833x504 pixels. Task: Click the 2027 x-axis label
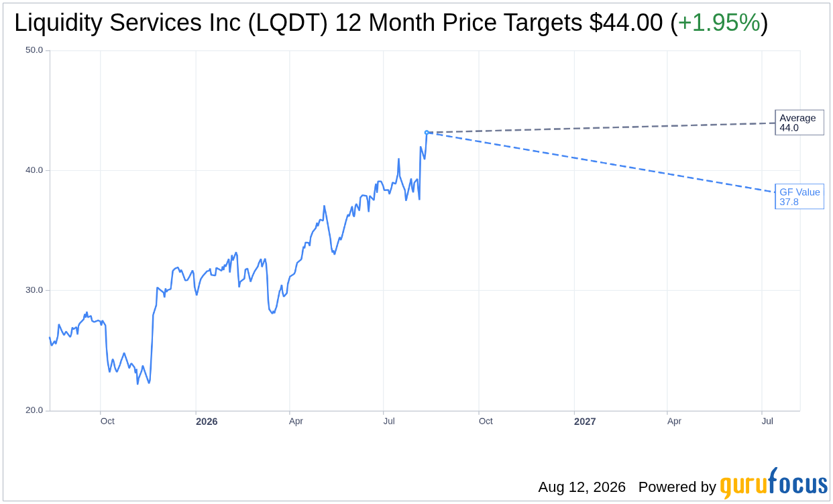pyautogui.click(x=585, y=422)
